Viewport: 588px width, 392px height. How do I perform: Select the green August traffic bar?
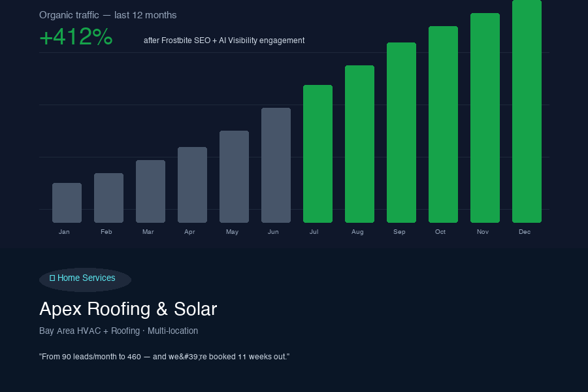point(359,144)
